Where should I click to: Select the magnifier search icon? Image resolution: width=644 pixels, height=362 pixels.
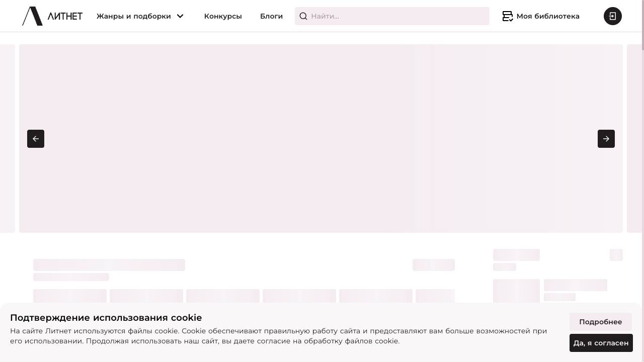pyautogui.click(x=303, y=16)
